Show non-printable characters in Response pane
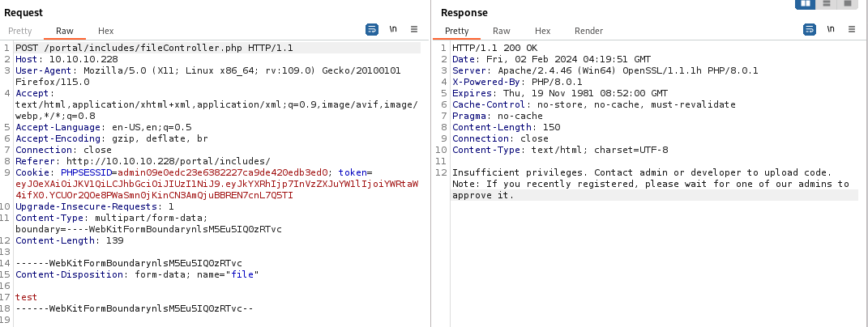 830,30
